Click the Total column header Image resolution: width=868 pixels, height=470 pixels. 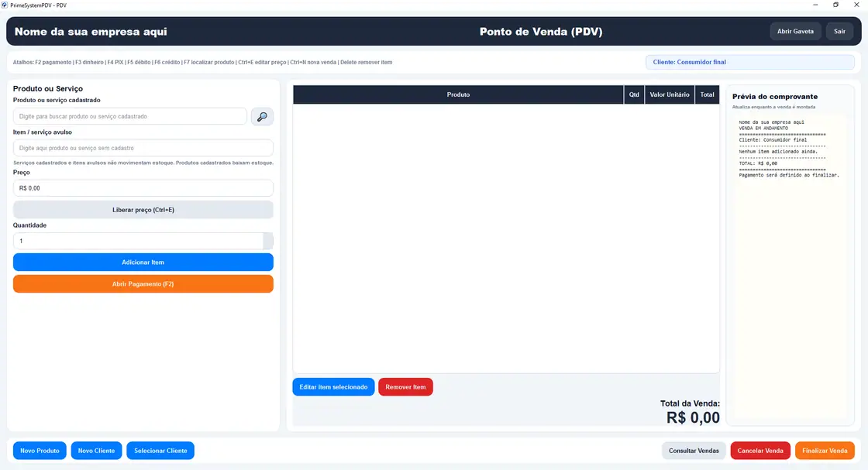pyautogui.click(x=707, y=94)
